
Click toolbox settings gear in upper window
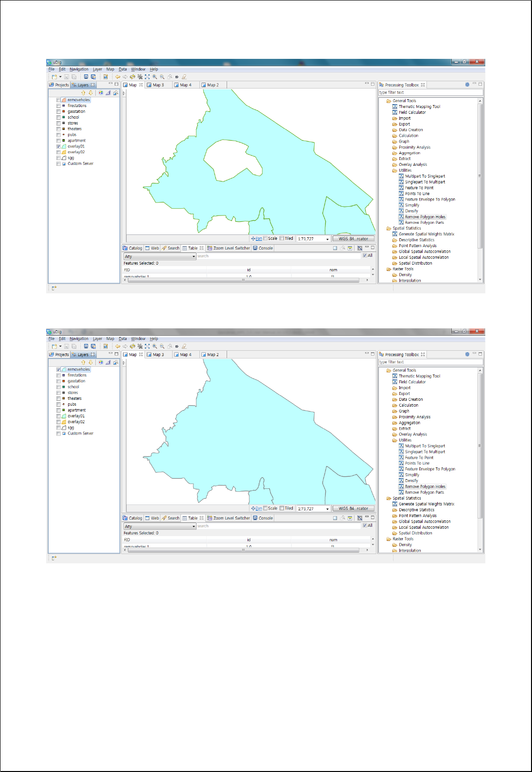467,85
